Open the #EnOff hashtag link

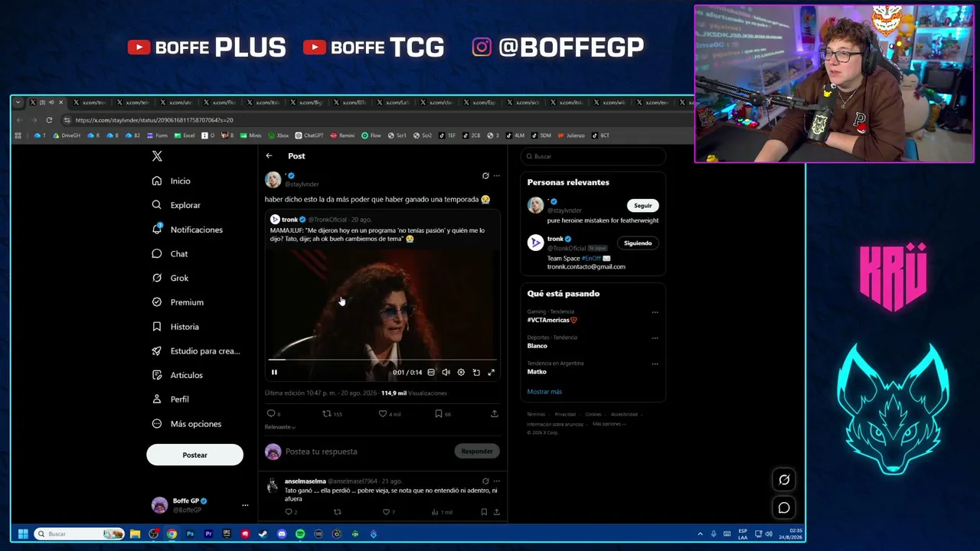tap(591, 259)
